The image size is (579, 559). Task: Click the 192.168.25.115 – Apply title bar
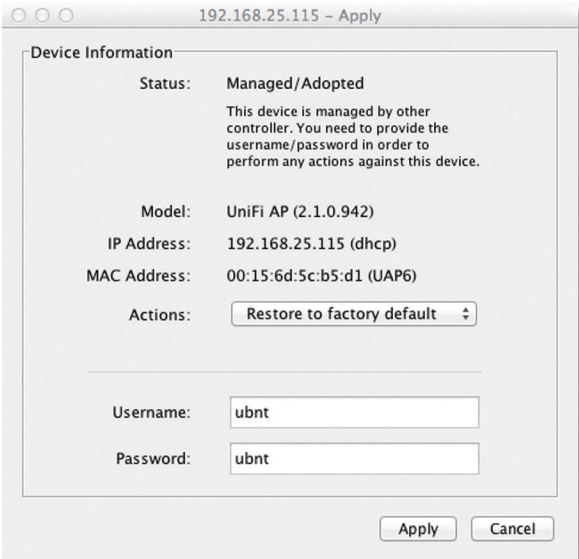290,16
